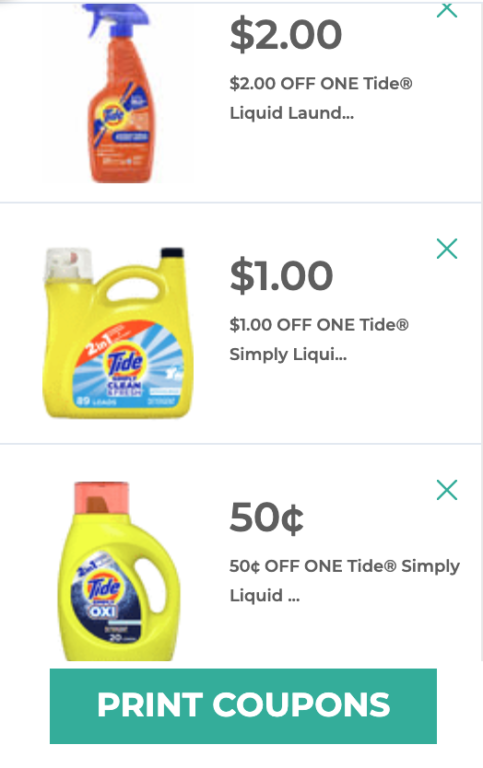Click the $2.00 coupon value heading

pyautogui.click(x=286, y=34)
